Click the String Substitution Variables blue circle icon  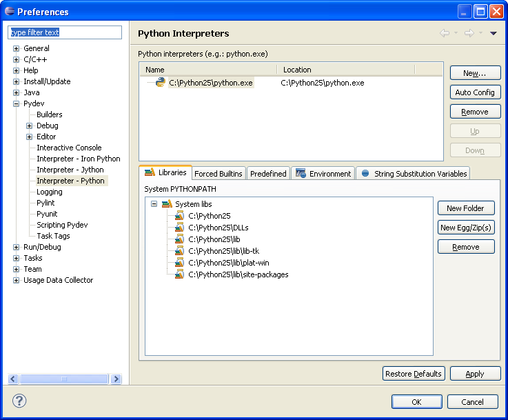pyautogui.click(x=365, y=173)
